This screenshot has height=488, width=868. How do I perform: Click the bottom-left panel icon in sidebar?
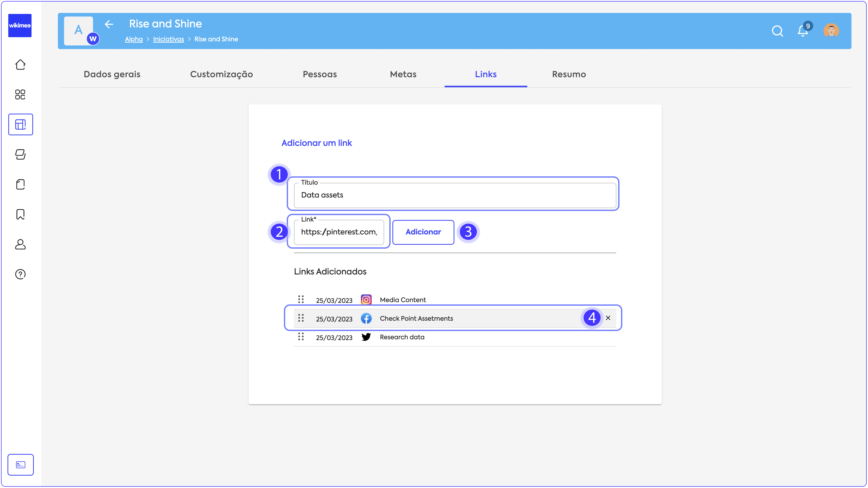click(20, 465)
